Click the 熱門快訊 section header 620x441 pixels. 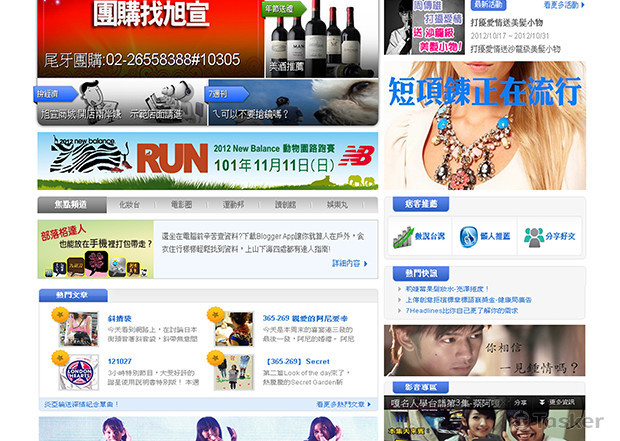point(421,273)
